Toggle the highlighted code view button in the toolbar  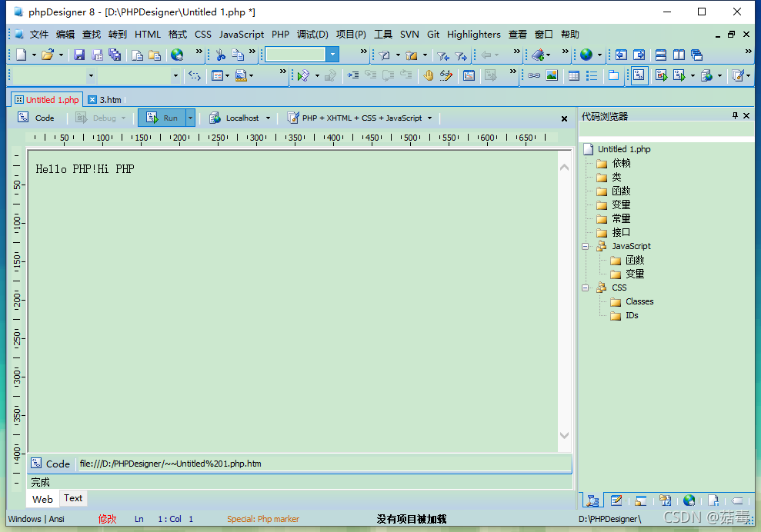(x=639, y=75)
